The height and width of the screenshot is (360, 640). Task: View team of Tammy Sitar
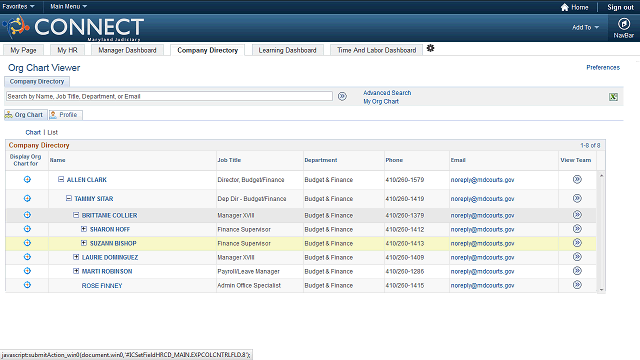coord(577,198)
